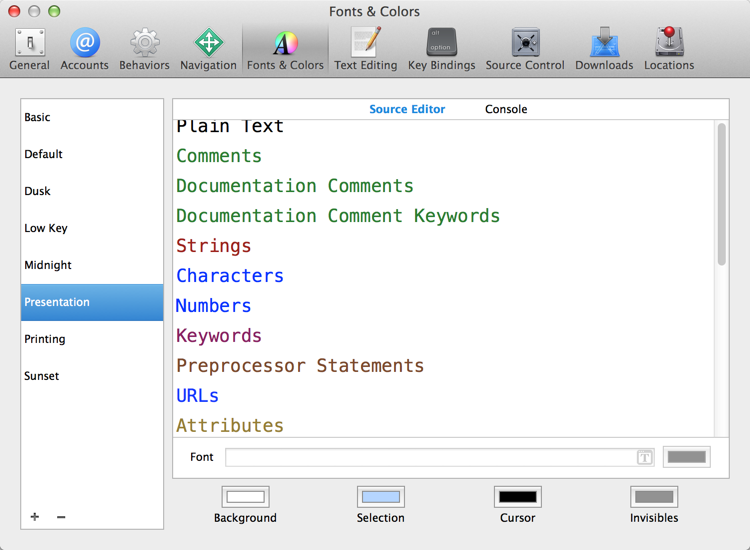This screenshot has width=750, height=550.
Task: Click the Font text field
Action: click(x=430, y=457)
